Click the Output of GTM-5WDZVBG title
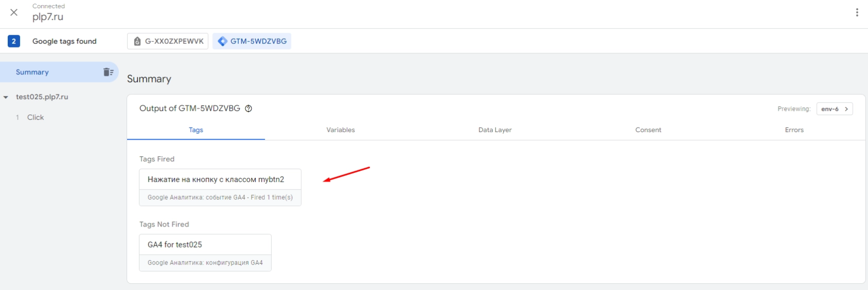868x290 pixels. 190,108
